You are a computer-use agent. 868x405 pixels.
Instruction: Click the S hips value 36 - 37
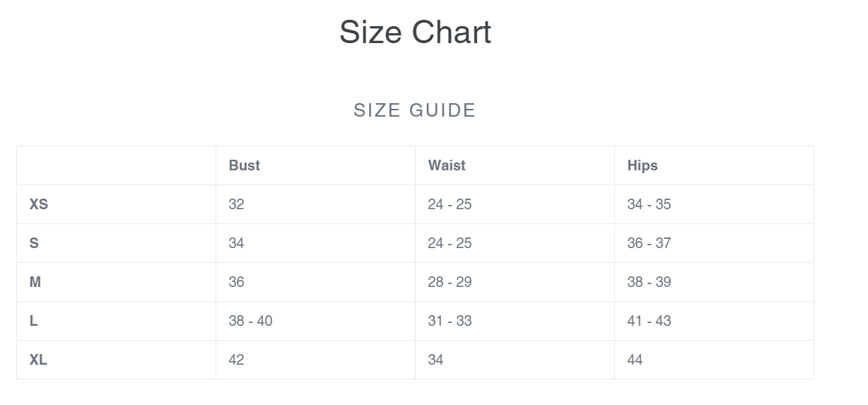(649, 243)
